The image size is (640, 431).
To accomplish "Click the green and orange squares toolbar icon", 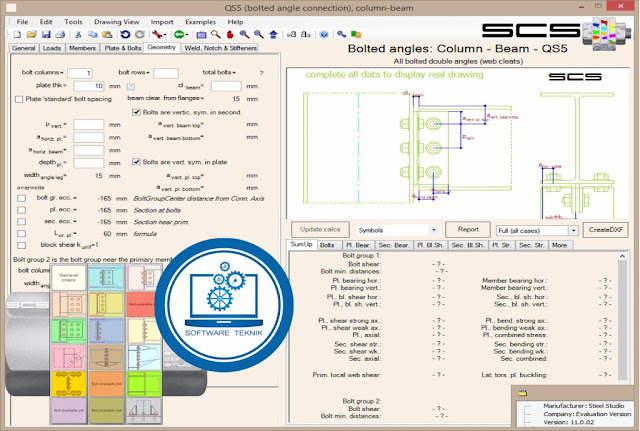I will [x=356, y=34].
